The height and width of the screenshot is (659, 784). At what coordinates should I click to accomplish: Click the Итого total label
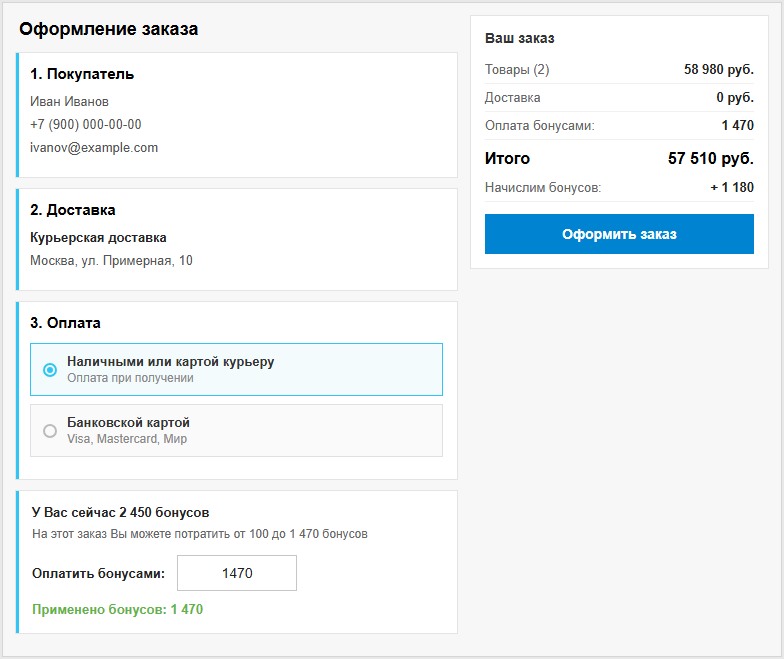[x=507, y=158]
